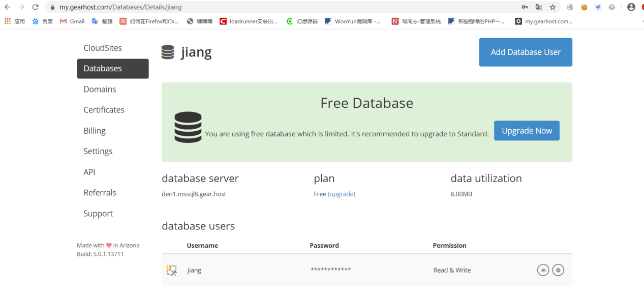This screenshot has width=644, height=294.
Task: Click the address bar URL field
Action: click(x=285, y=7)
